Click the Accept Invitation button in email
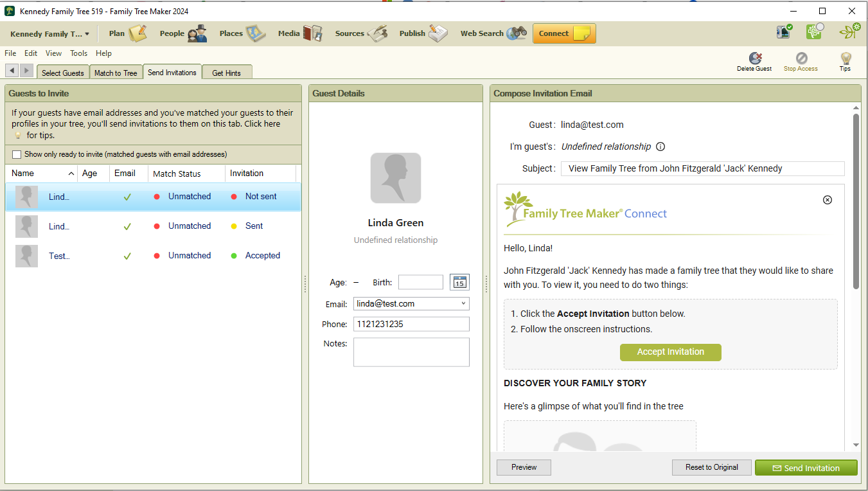 tap(671, 352)
